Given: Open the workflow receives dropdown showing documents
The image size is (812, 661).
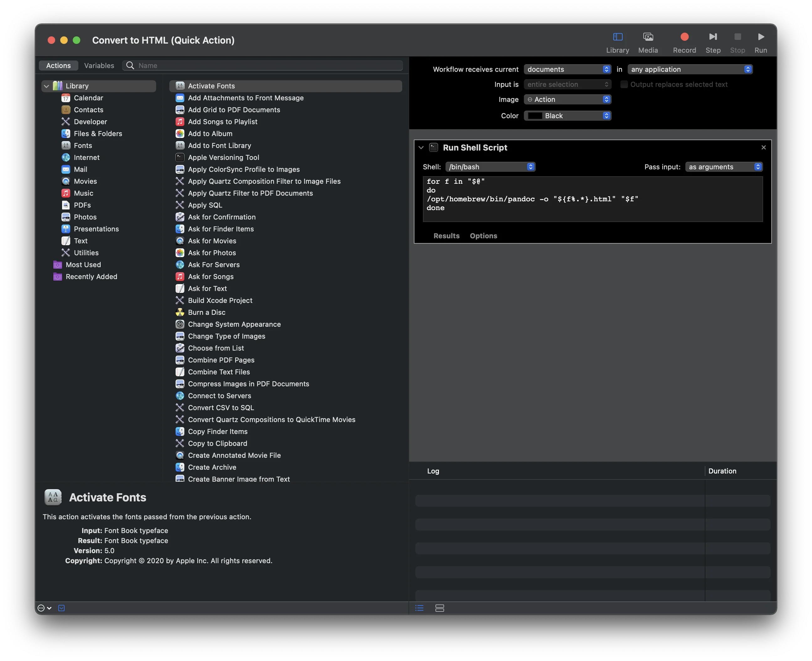Looking at the screenshot, I should 567,69.
